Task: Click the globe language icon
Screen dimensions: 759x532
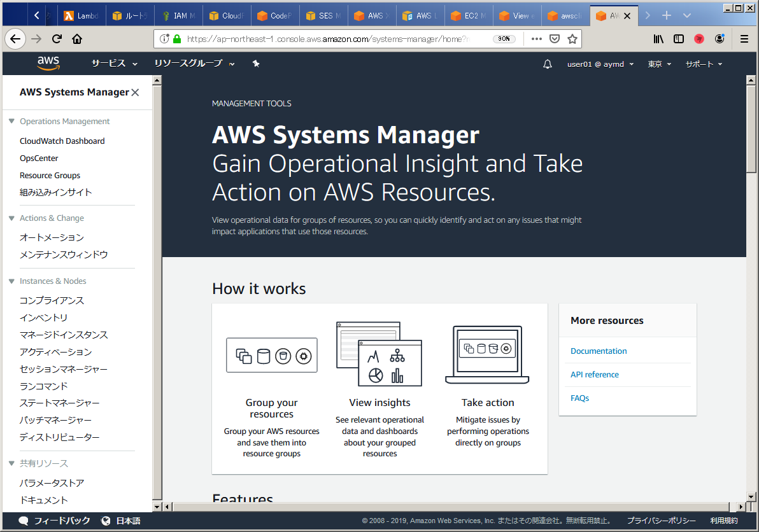Action: pos(106,521)
